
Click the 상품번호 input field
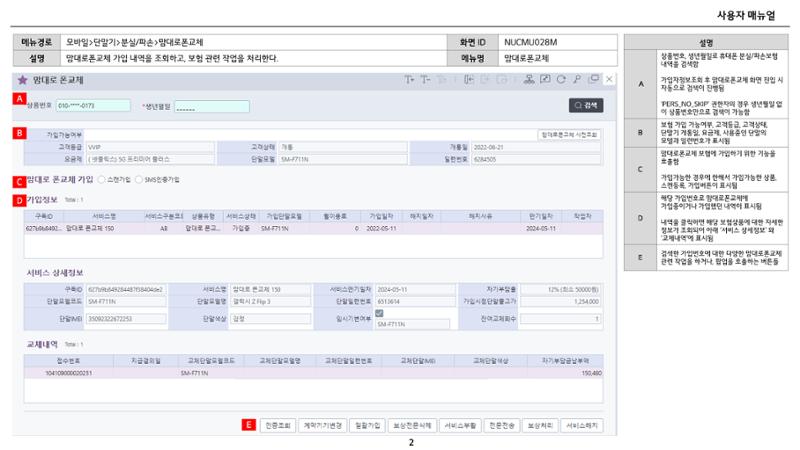[x=93, y=106]
